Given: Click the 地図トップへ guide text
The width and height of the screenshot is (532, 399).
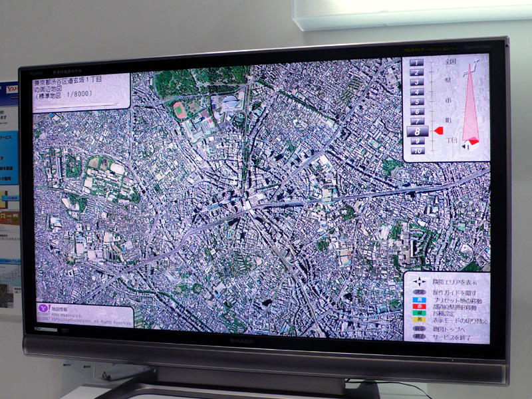Looking at the screenshot, I should click(448, 329).
